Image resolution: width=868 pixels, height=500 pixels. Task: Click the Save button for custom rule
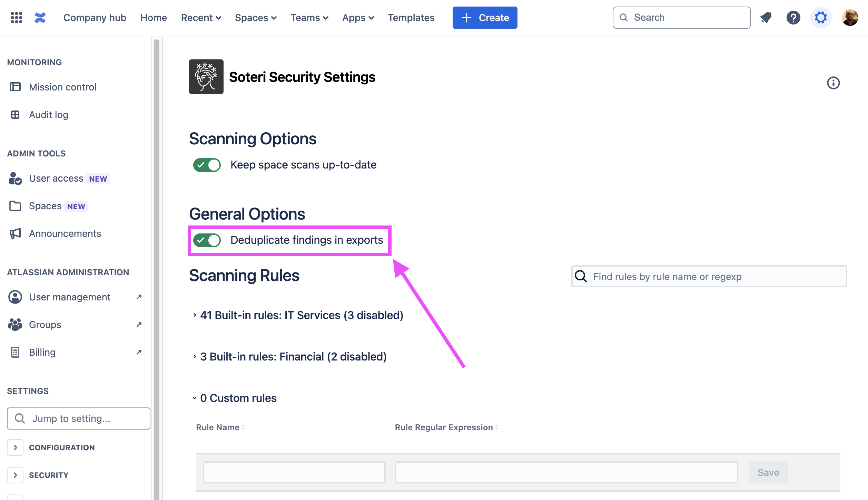coord(768,472)
